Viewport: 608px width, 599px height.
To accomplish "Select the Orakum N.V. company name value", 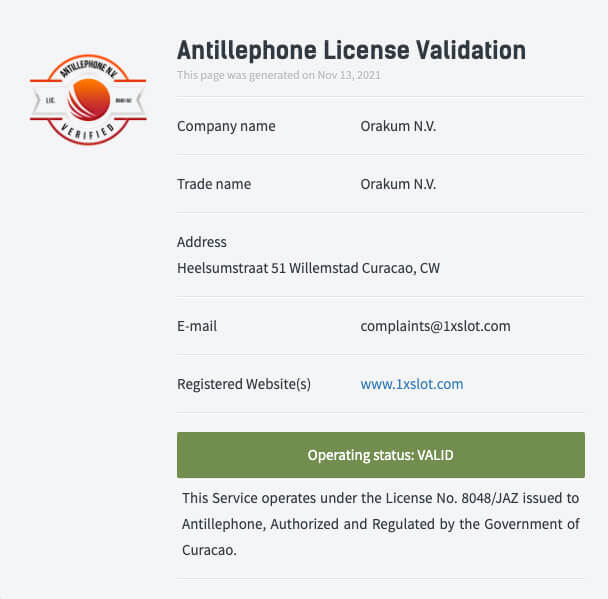I will (x=398, y=126).
